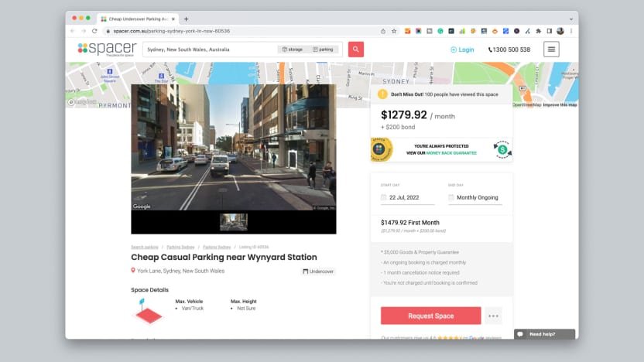Viewport: 644px width, 362px height.
Task: Click the main street view photo
Action: 233,147
